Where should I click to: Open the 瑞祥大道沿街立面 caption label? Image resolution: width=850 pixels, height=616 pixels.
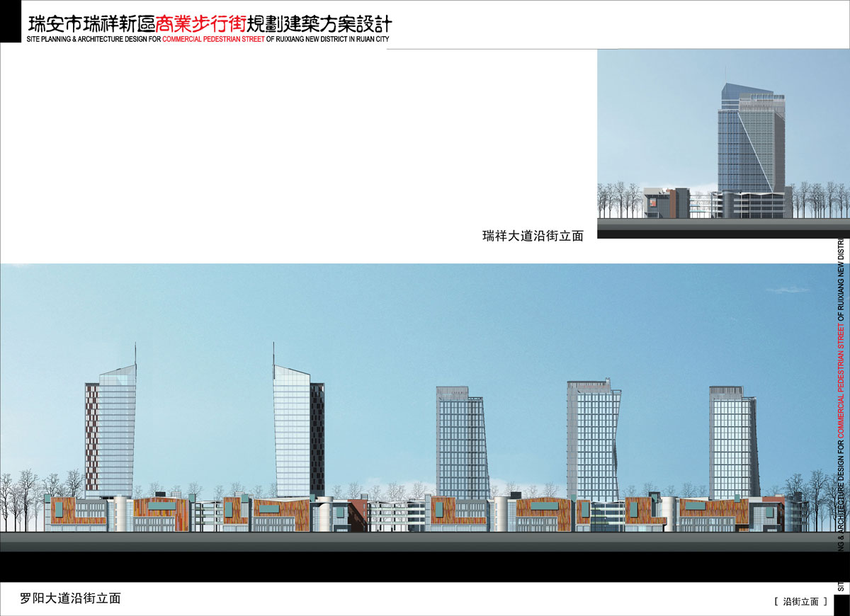[x=533, y=236]
